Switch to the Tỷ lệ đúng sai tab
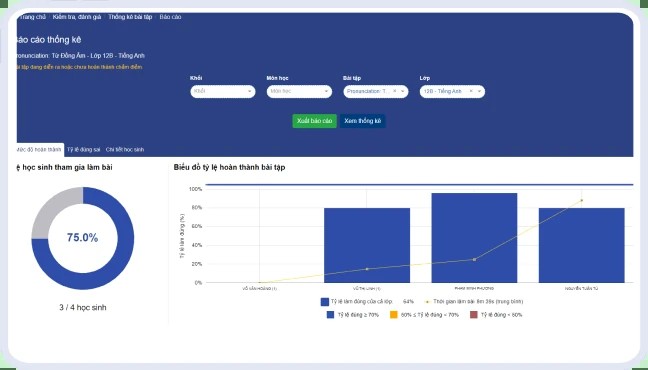648x370 pixels. pyautogui.click(x=83, y=150)
